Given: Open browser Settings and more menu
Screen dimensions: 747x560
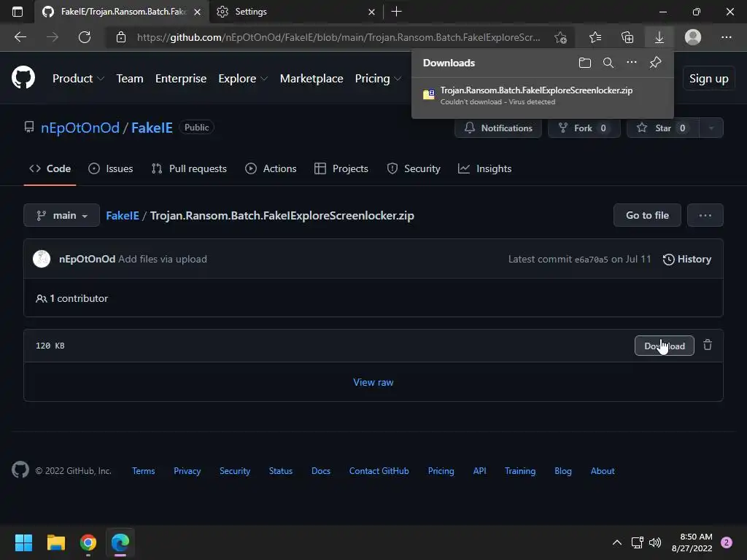Looking at the screenshot, I should (726, 37).
